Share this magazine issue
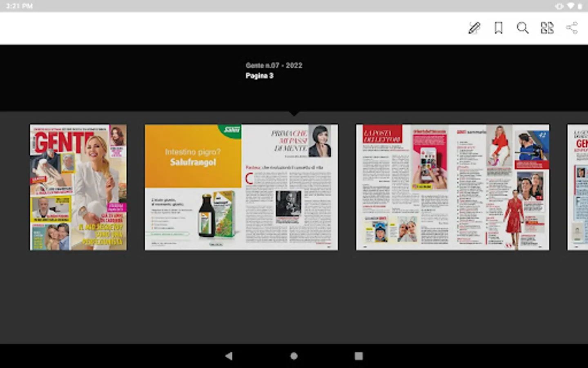Image resolution: width=588 pixels, height=368 pixels. pyautogui.click(x=572, y=28)
